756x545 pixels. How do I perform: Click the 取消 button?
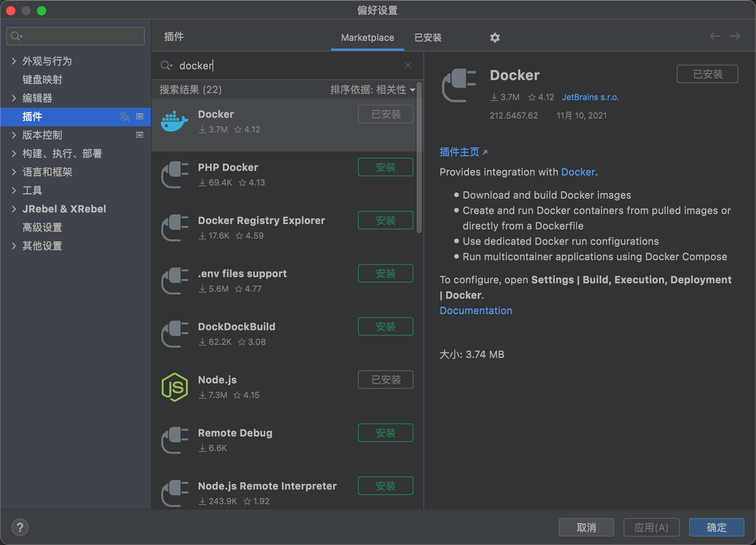(587, 527)
